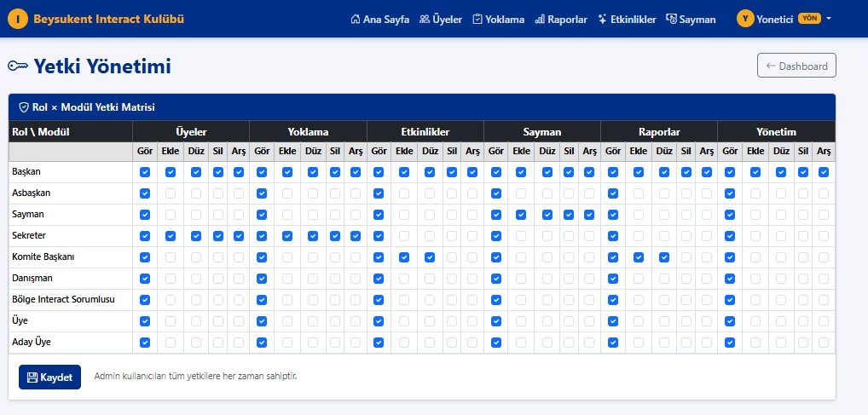Click the Sayman wallet icon

tap(671, 19)
